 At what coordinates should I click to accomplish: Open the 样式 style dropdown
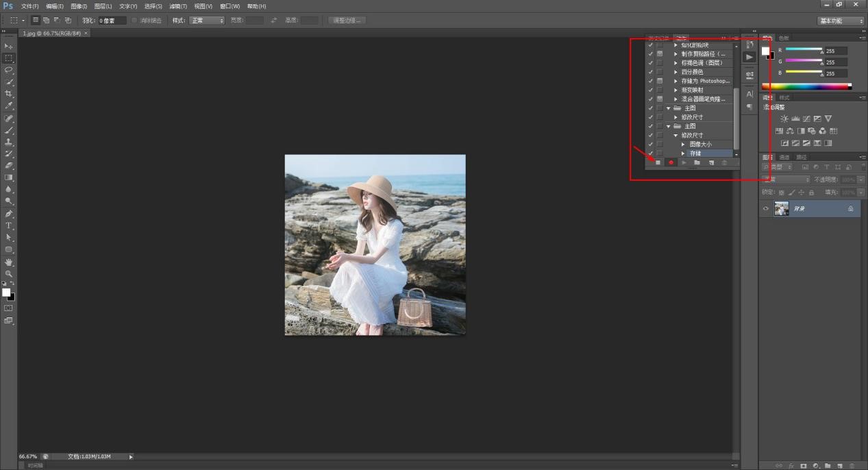(x=207, y=21)
